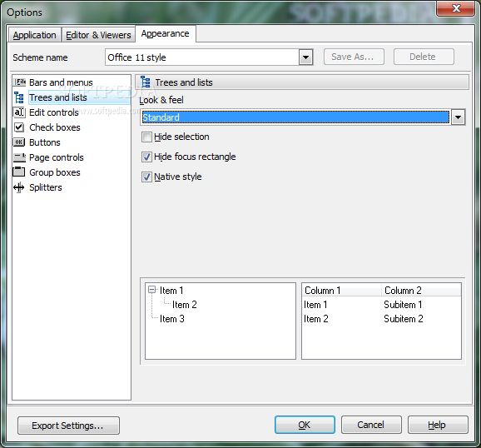The image size is (481, 448).
Task: Close the Options dialog window
Action: [x=456, y=8]
